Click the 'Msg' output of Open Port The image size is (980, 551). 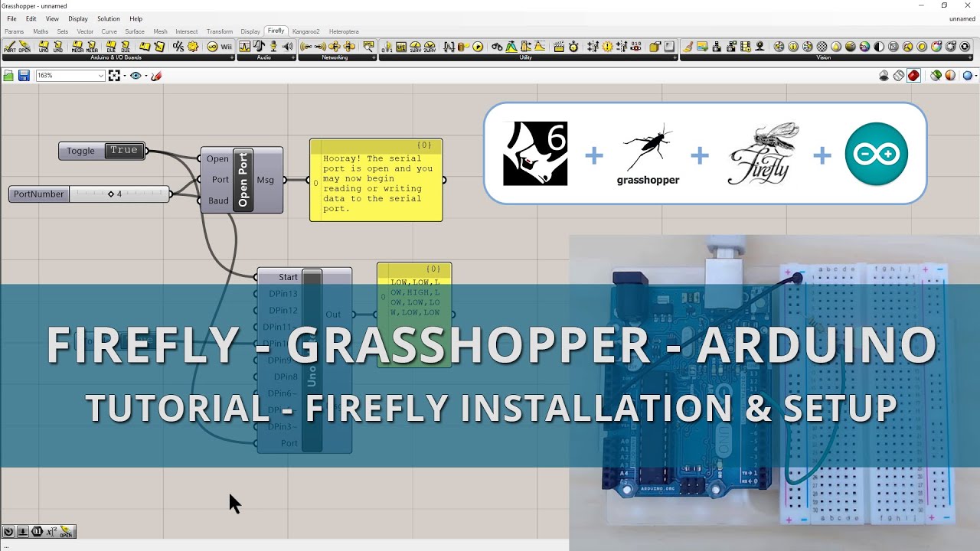(x=265, y=180)
